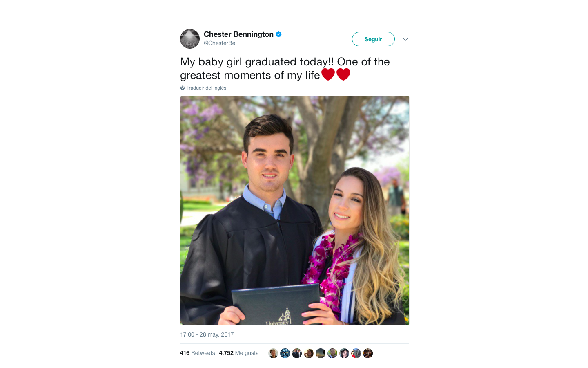View the 416 Retweets list
This screenshot has width=588, height=368.
[197, 353]
